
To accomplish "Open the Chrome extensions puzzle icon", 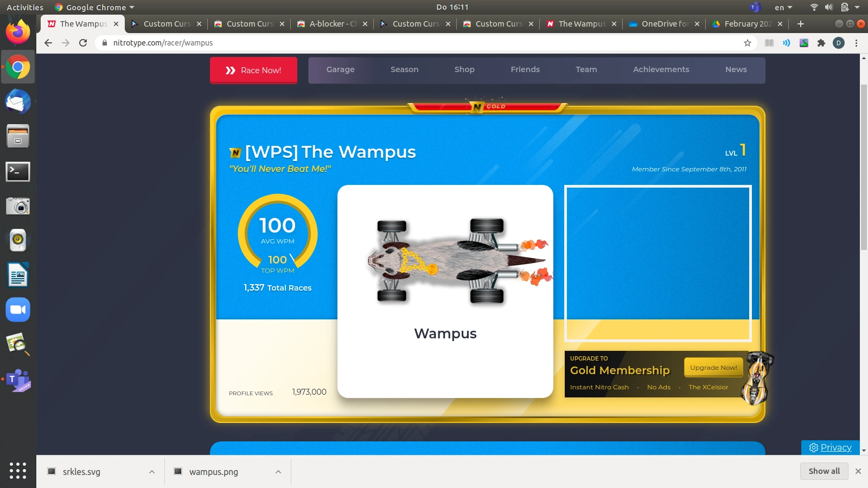I will click(x=821, y=43).
